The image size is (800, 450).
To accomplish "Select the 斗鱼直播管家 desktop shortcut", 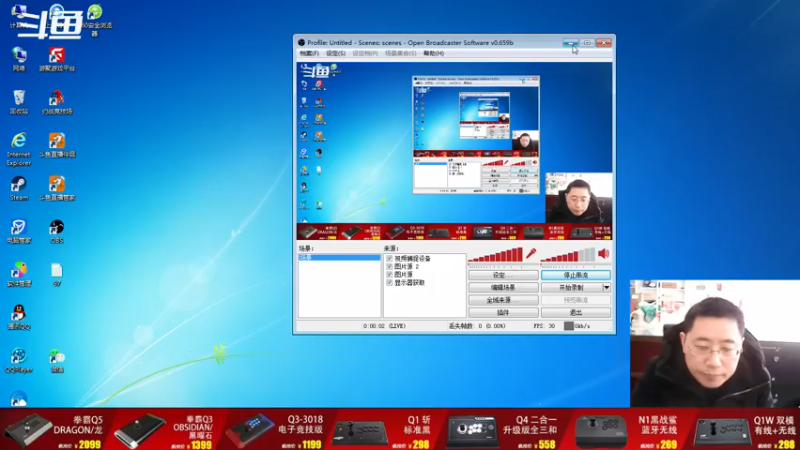I will (x=57, y=188).
